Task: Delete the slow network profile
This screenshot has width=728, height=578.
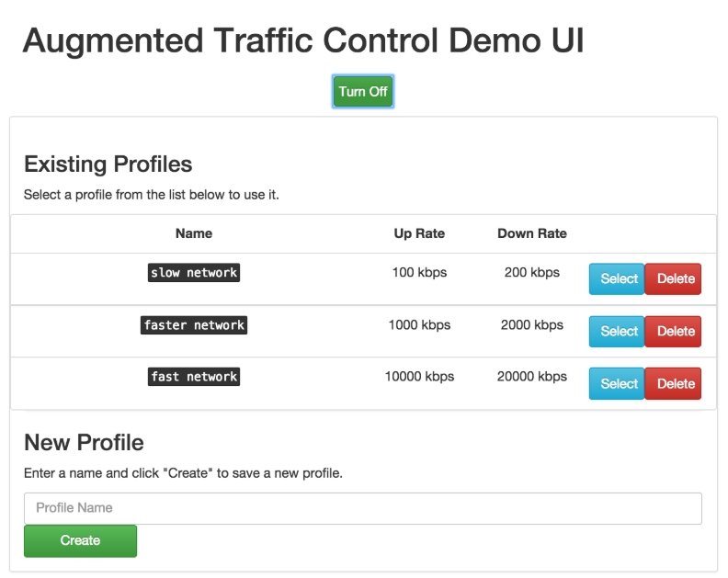Action: point(673,278)
